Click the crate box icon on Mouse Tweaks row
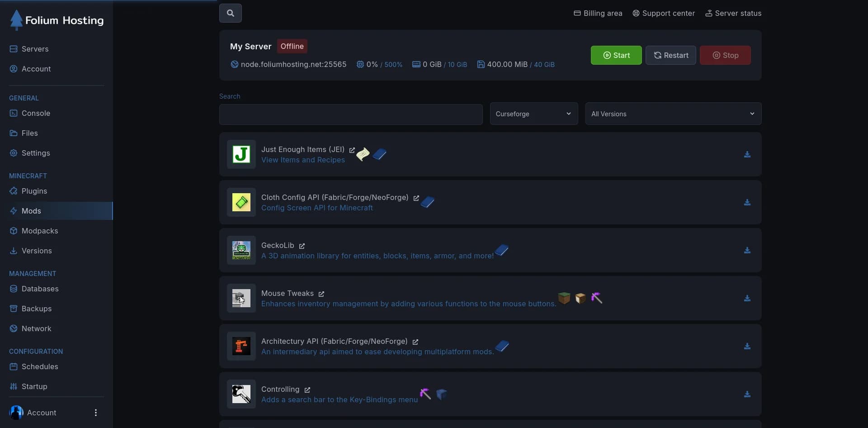 580,298
